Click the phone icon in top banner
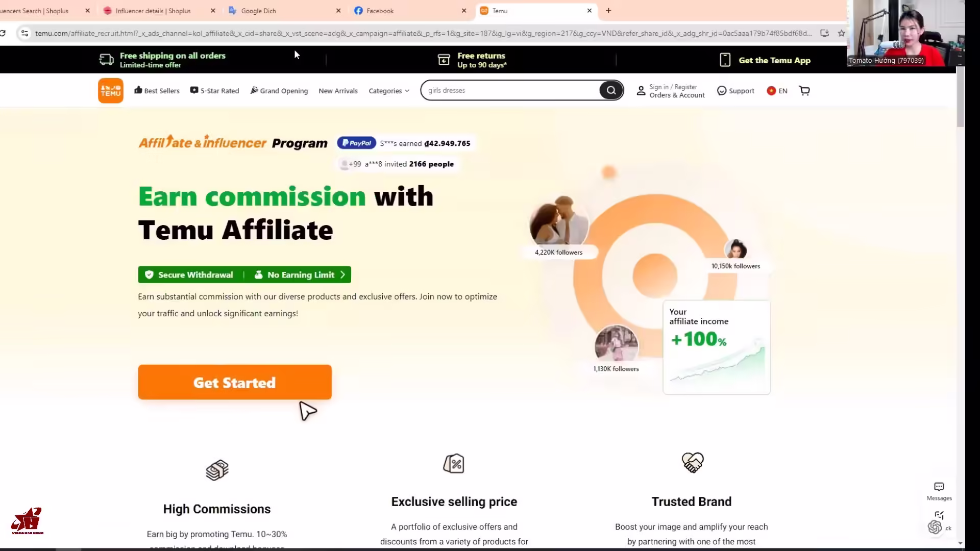This screenshot has width=980, height=551. [x=725, y=60]
